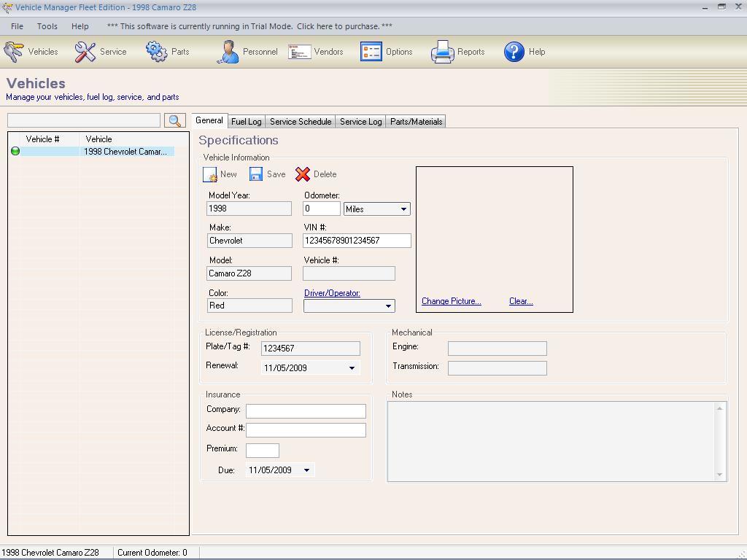Screen dimensions: 747x560
Task: Click the Change Picture link
Action: click(451, 300)
